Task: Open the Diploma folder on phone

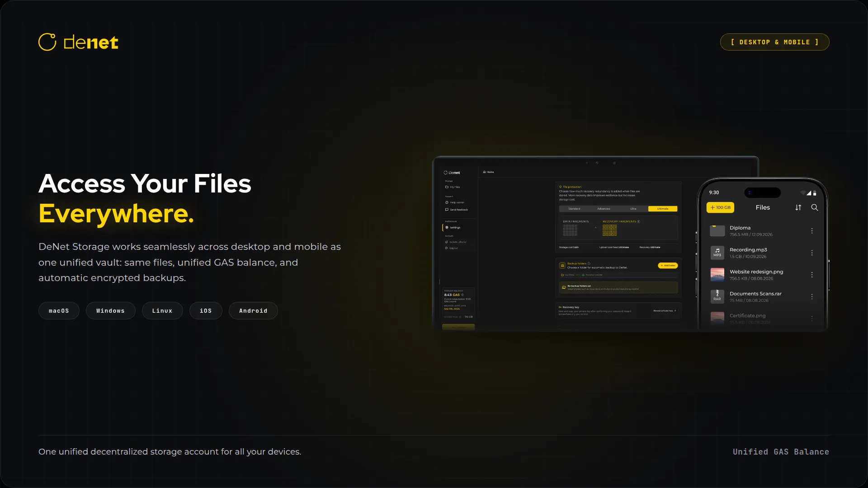Action: [x=717, y=231]
